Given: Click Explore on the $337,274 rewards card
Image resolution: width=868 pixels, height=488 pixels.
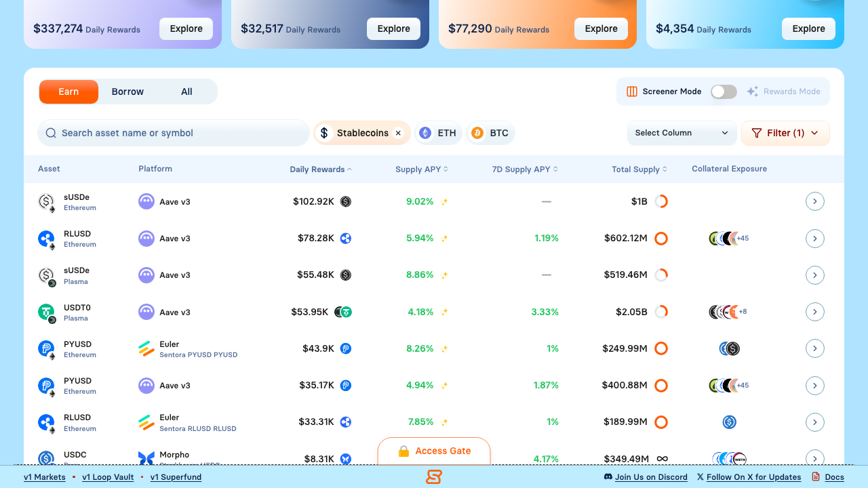Looking at the screenshot, I should tap(186, 29).
